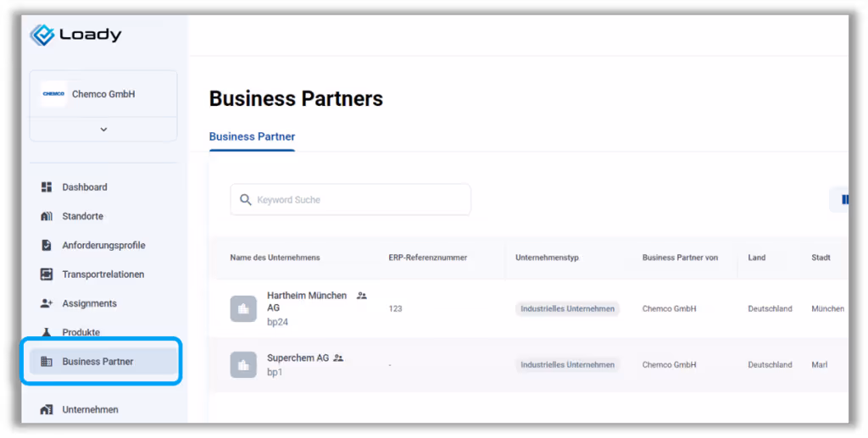
Task: Click the Unternehmen house icon
Action: pos(47,410)
